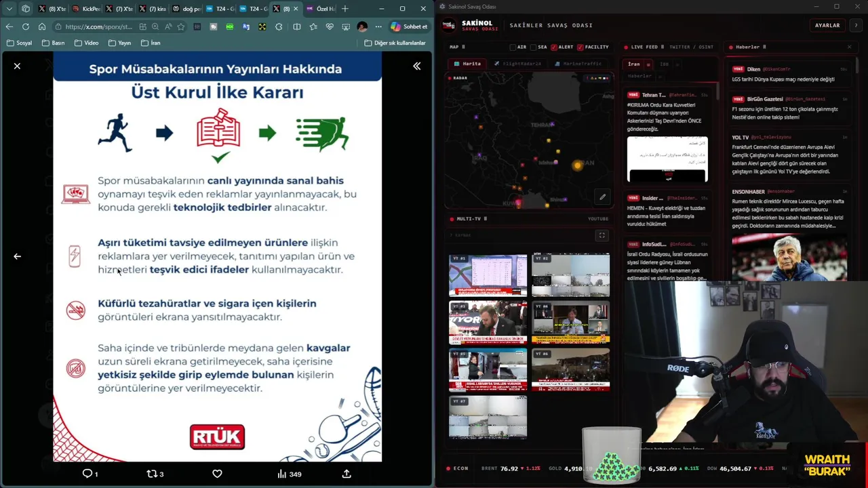The width and height of the screenshot is (868, 488).
Task: Open the Basın bookmarks folder
Action: click(x=53, y=43)
